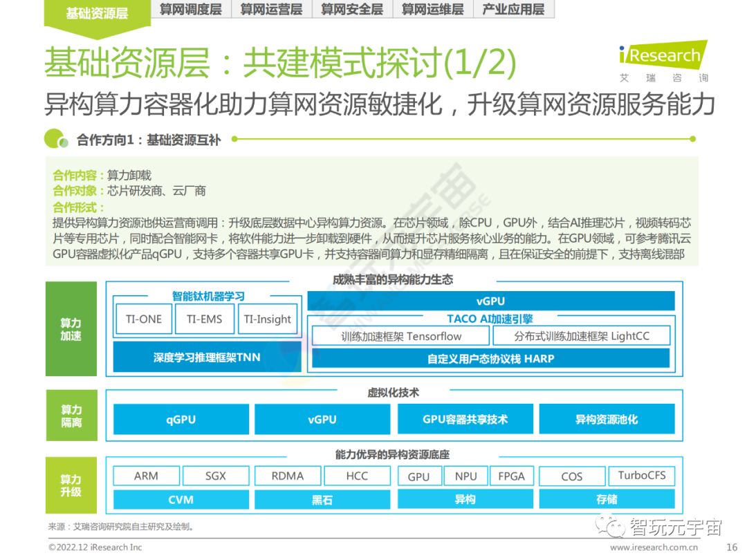Select the CVM bar
This screenshot has width=747, height=560.
181,500
